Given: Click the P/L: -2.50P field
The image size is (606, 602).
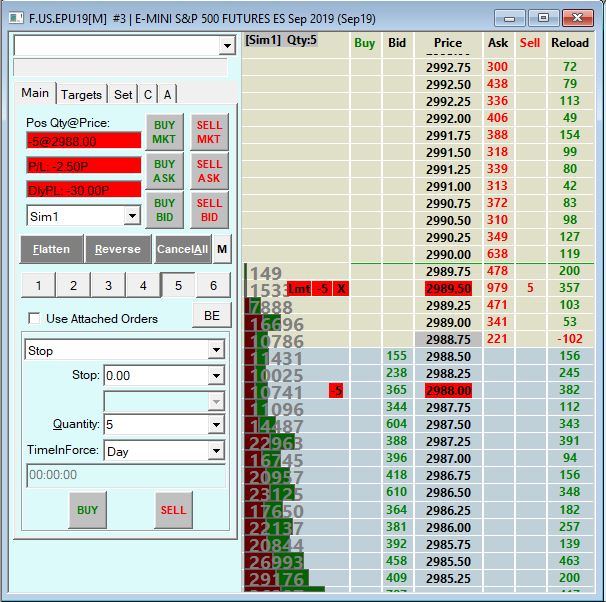Looking at the screenshot, I should (x=84, y=166).
